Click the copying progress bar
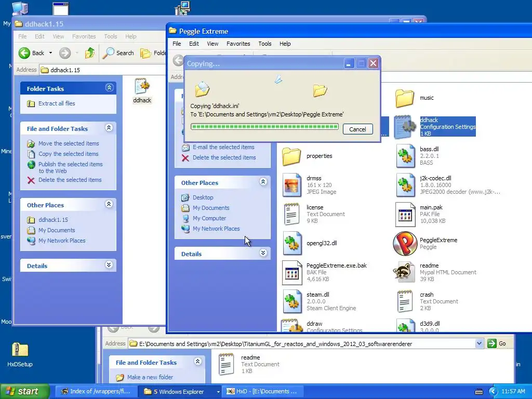Screen dimensions: 532x399 pyautogui.click(x=264, y=127)
